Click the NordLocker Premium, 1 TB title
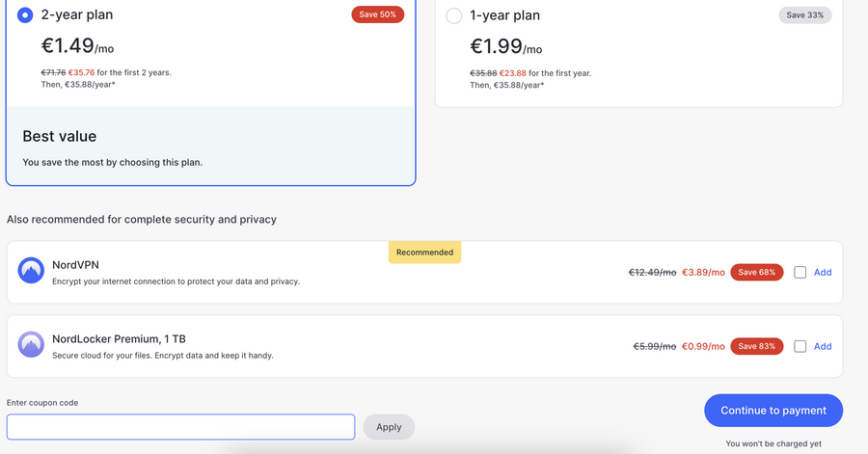 pyautogui.click(x=119, y=338)
